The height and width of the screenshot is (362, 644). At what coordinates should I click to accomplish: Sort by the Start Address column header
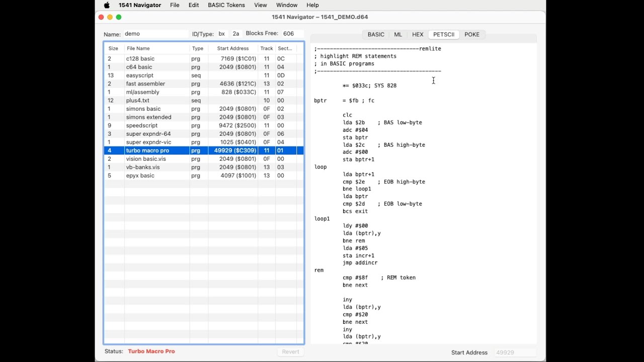pyautogui.click(x=233, y=48)
